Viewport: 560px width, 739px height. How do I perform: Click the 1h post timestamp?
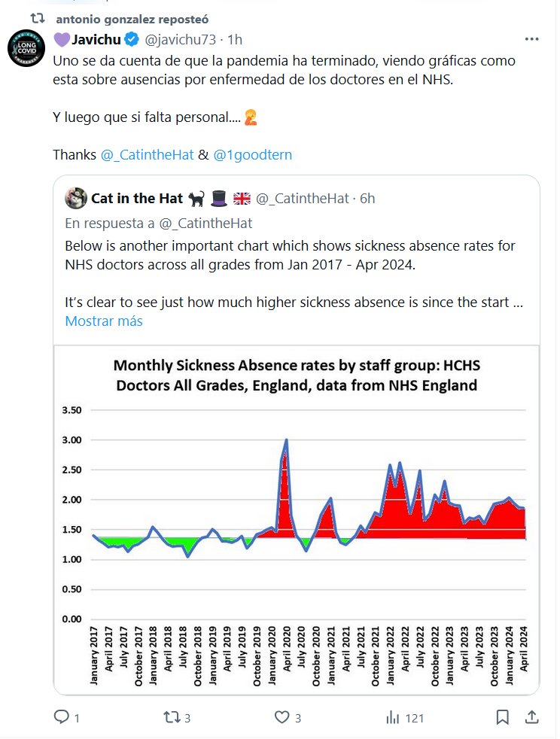point(235,39)
